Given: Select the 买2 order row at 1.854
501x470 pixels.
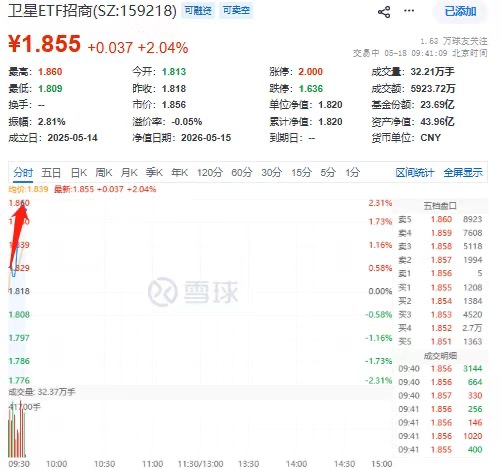Looking at the screenshot, I should pos(440,301).
